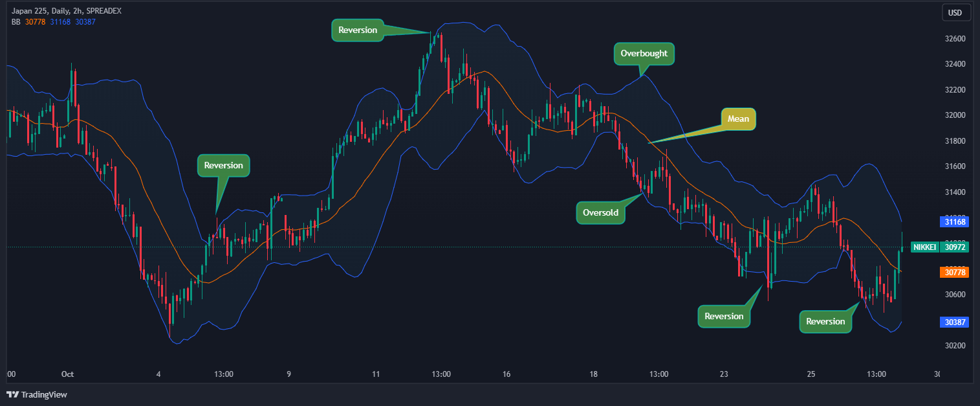Click the blue 30387 price tag on scale
The height and width of the screenshot is (406, 980).
click(x=955, y=322)
